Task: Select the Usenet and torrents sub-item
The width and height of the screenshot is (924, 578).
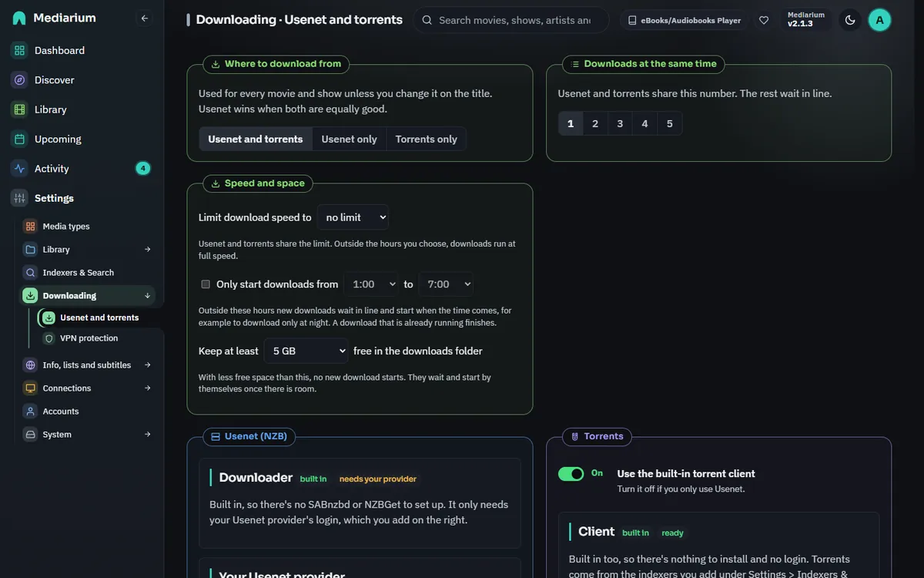Action: coord(99,318)
